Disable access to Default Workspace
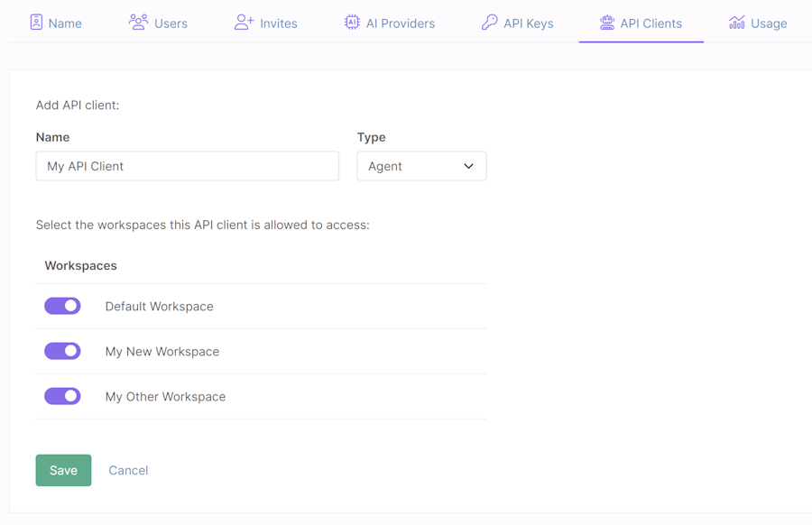 [62, 306]
